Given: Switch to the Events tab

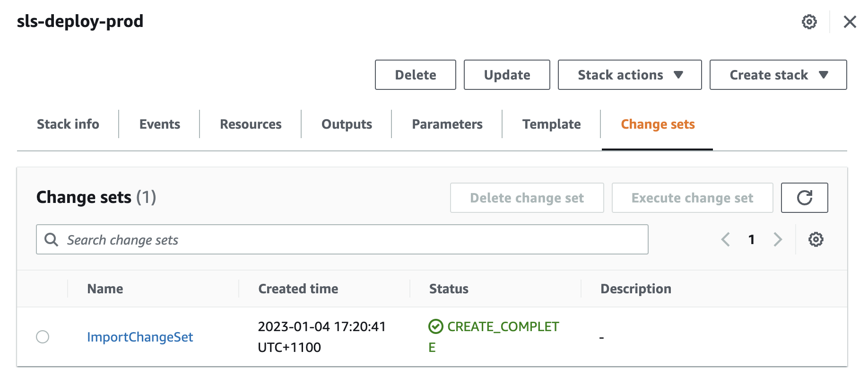Looking at the screenshot, I should (160, 124).
